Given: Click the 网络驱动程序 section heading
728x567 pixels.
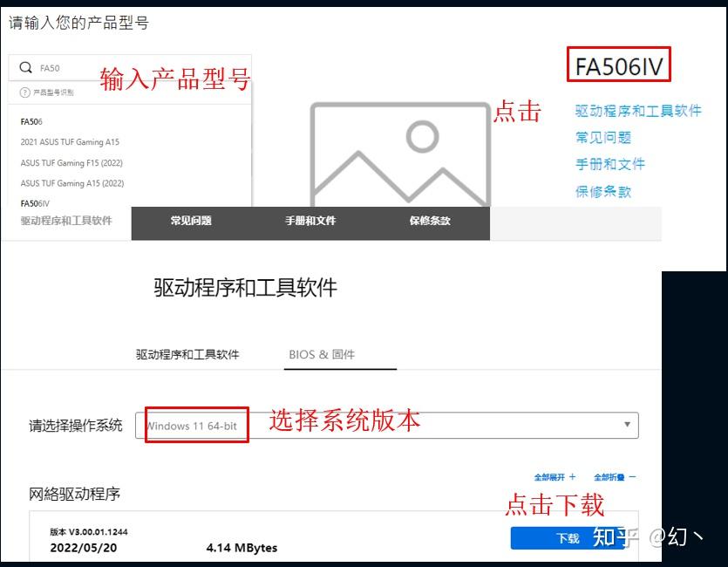Looking at the screenshot, I should (74, 494).
